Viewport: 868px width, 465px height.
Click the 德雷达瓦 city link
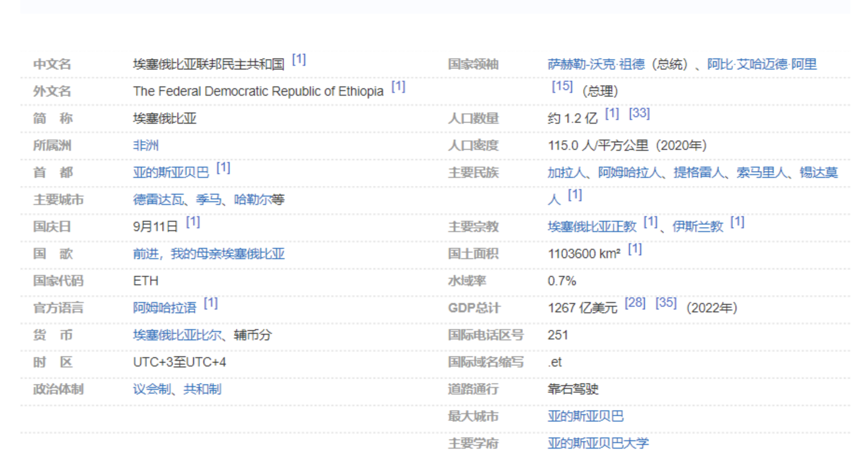click(158, 200)
